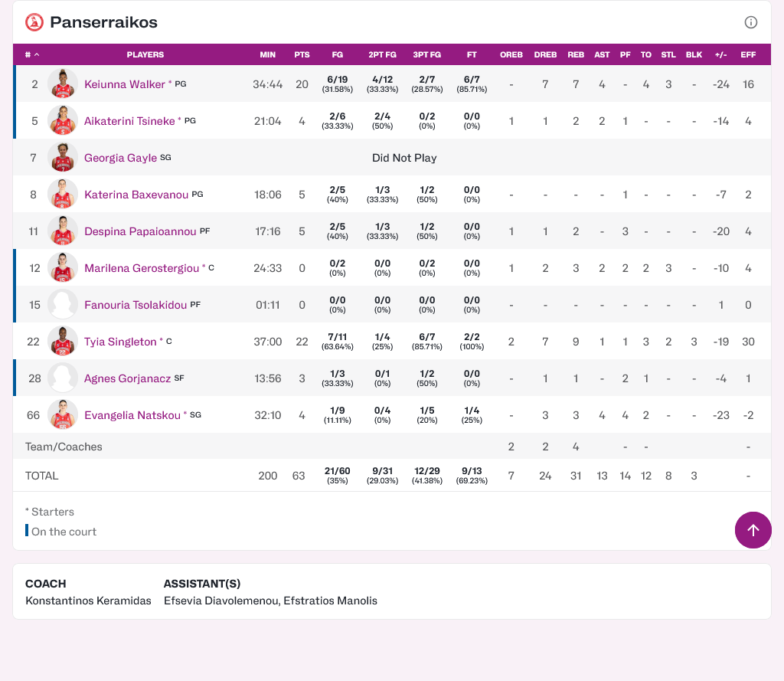Click Evangelia Natskou's player photo
784x681 pixels.
click(63, 414)
